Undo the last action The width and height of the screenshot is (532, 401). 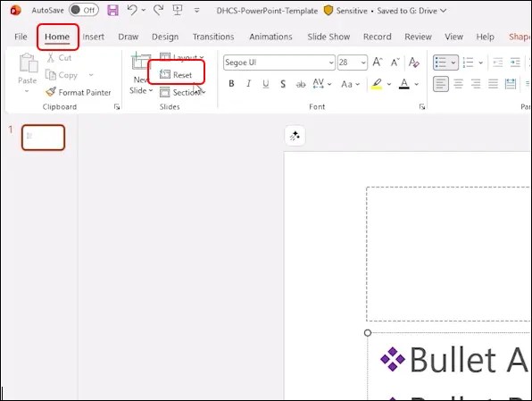pyautogui.click(x=132, y=10)
